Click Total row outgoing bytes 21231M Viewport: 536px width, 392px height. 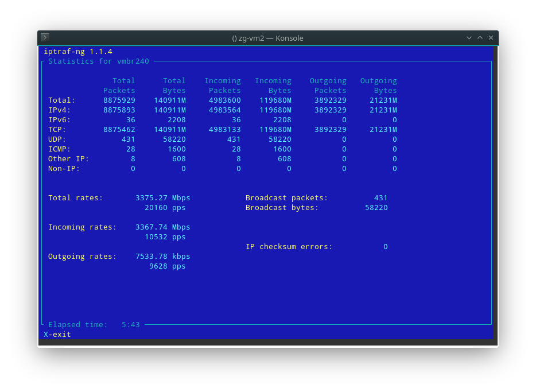tap(383, 100)
